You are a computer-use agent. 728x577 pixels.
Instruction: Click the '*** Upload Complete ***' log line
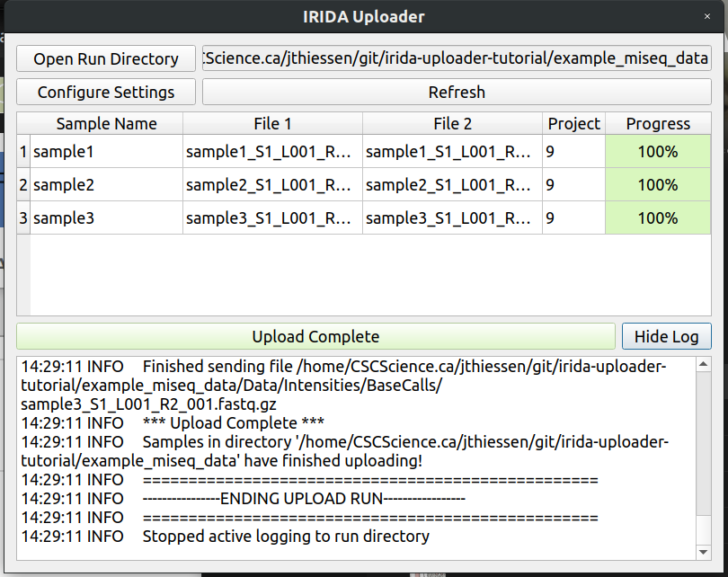(173, 423)
